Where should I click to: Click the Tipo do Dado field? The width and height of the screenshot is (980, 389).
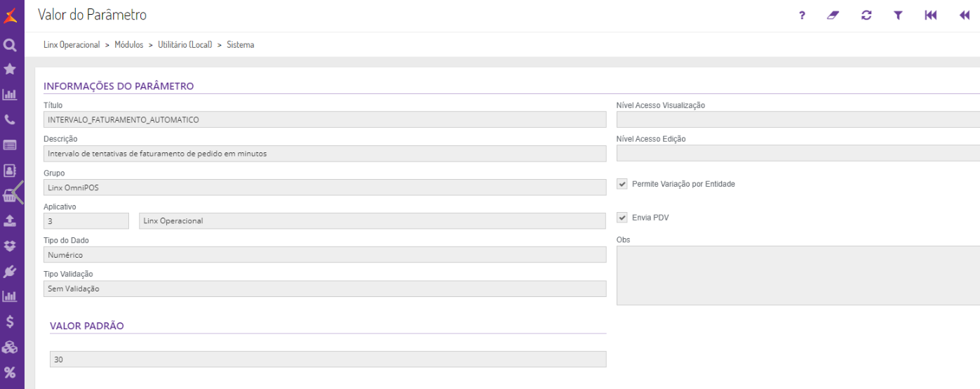325,255
